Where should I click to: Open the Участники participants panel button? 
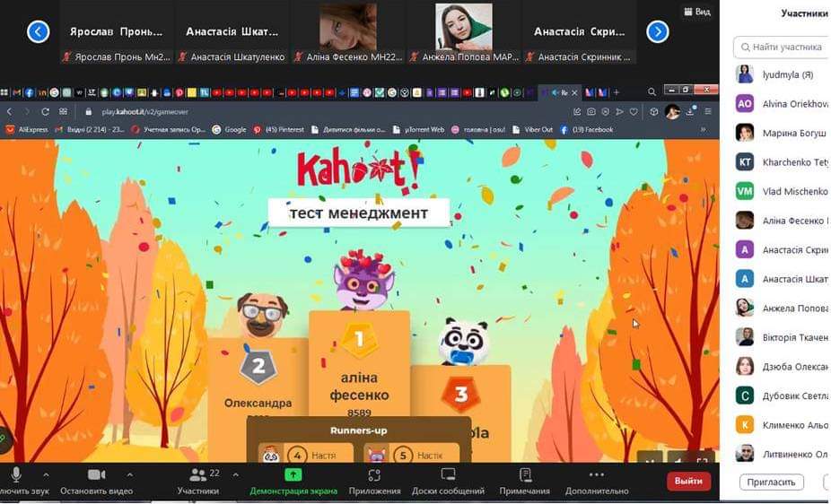point(197,482)
